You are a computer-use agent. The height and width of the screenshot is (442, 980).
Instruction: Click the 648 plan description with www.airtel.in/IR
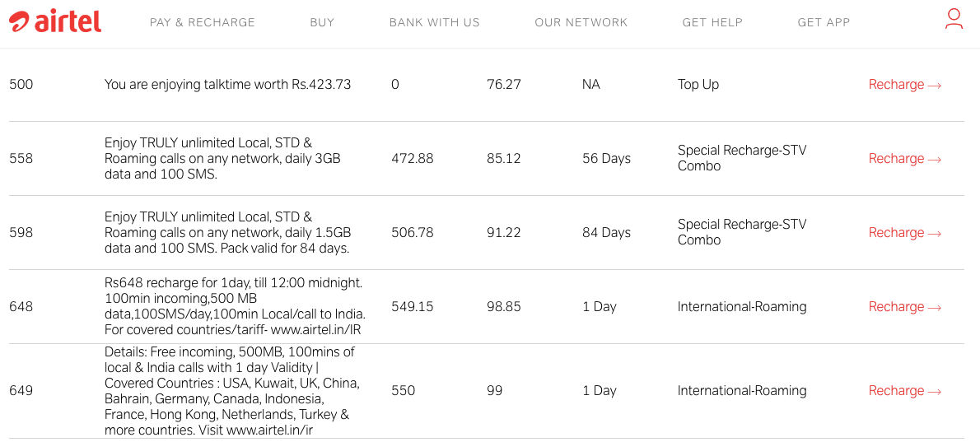tap(235, 306)
